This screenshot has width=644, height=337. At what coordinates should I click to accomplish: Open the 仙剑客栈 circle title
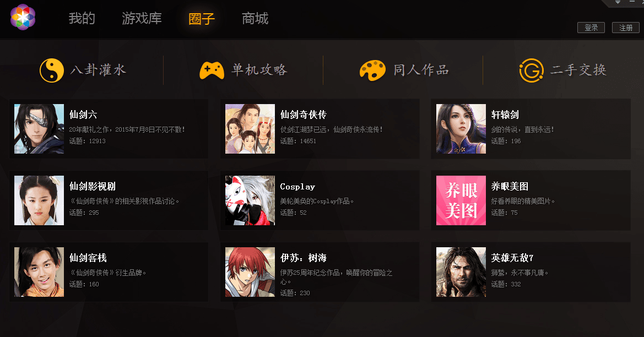pyautogui.click(x=88, y=258)
